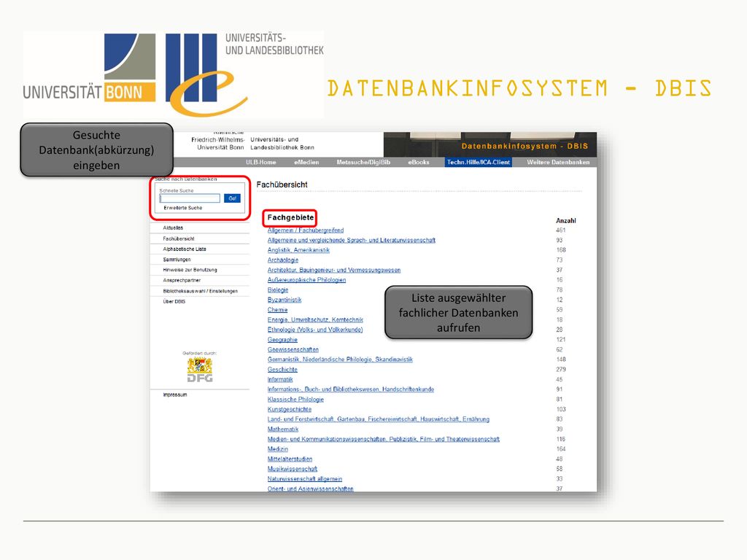
Task: Open Germanistik, Niederländische Philologie, Skandinavistik
Action: tap(340, 359)
